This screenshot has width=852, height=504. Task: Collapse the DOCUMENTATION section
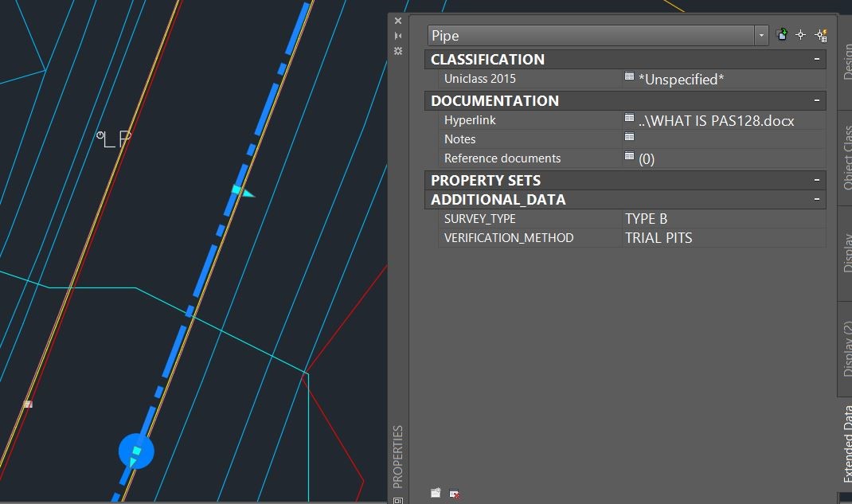tap(817, 100)
